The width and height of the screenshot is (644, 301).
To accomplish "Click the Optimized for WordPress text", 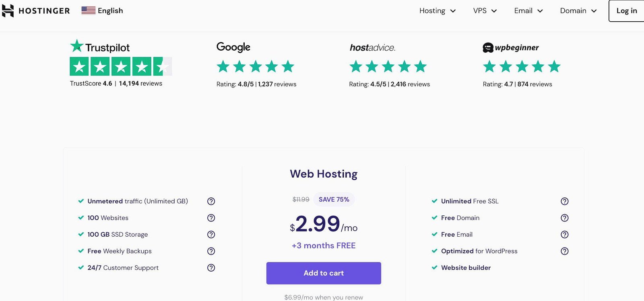I will point(479,251).
